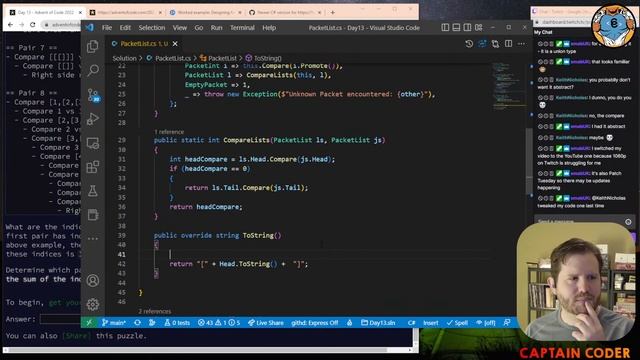Open the main* branch picker in status bar

coord(113,322)
